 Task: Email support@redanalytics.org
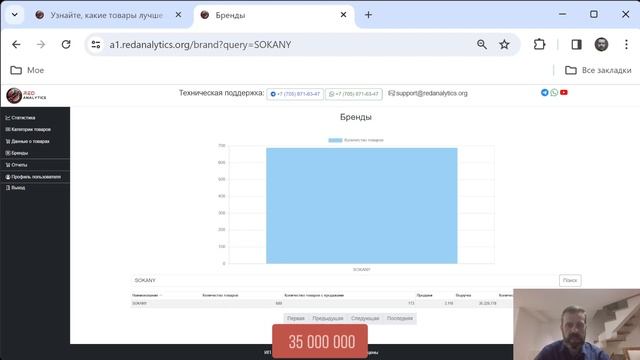tap(428, 93)
